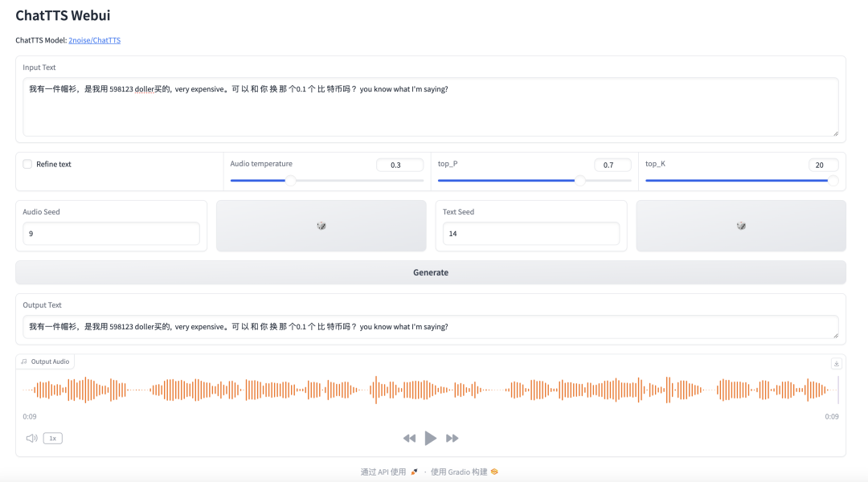Mute the audio with the volume icon
868x482 pixels.
click(31, 438)
